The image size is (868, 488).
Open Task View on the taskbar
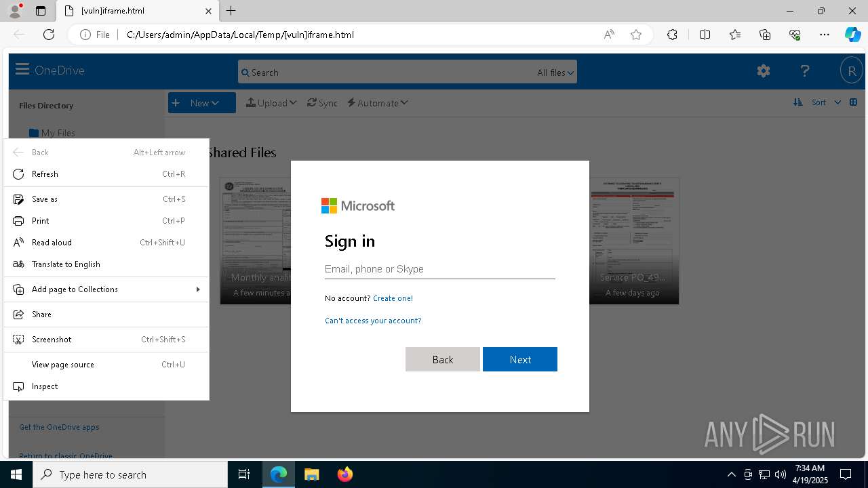244,474
